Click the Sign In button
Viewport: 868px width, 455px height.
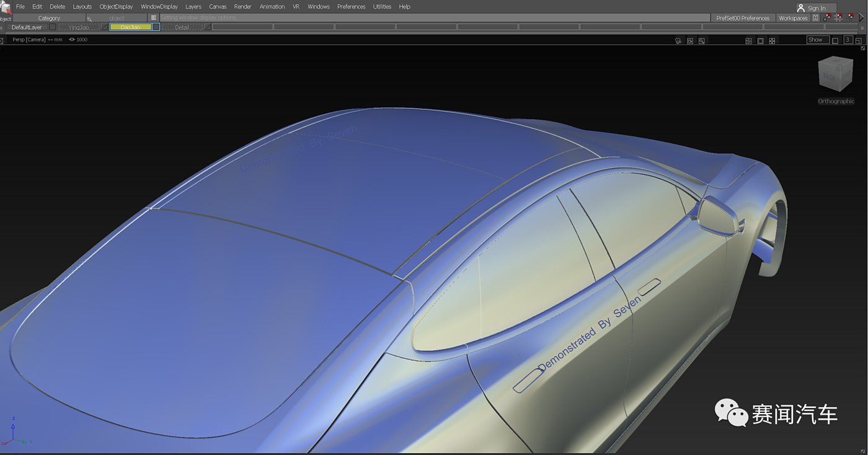pos(815,8)
